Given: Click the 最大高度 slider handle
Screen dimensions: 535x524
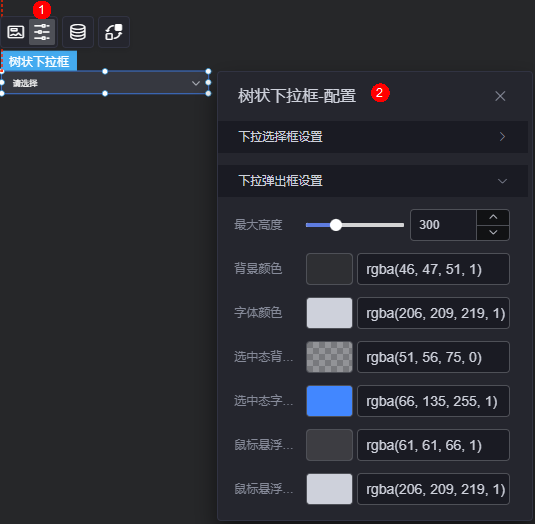Looking at the screenshot, I should tap(336, 225).
